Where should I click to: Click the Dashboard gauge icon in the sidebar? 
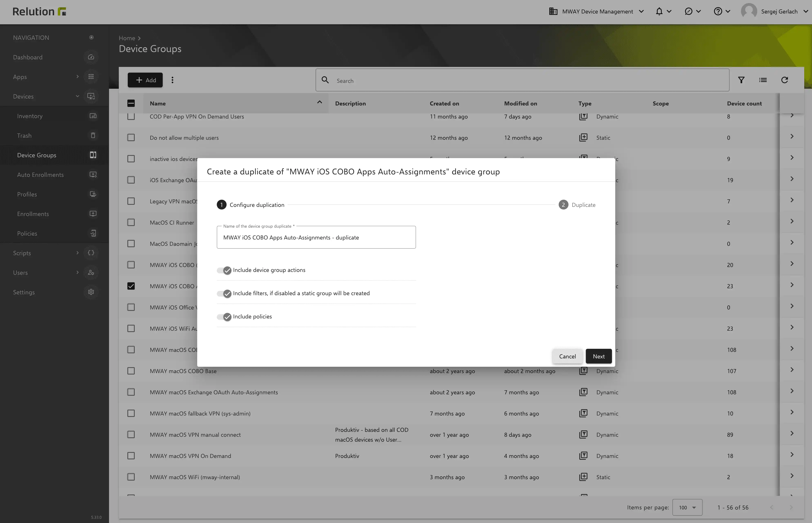tap(91, 57)
